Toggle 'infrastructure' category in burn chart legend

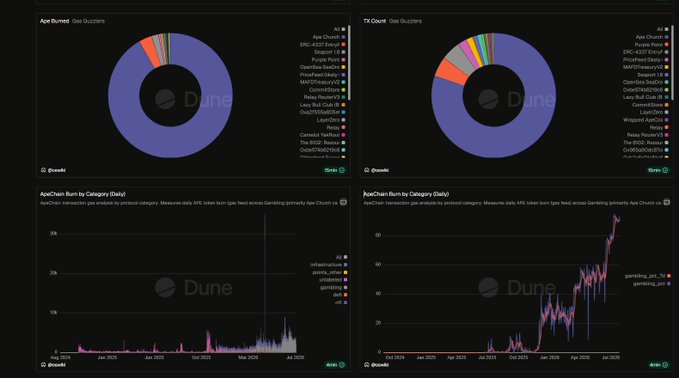pos(329,265)
